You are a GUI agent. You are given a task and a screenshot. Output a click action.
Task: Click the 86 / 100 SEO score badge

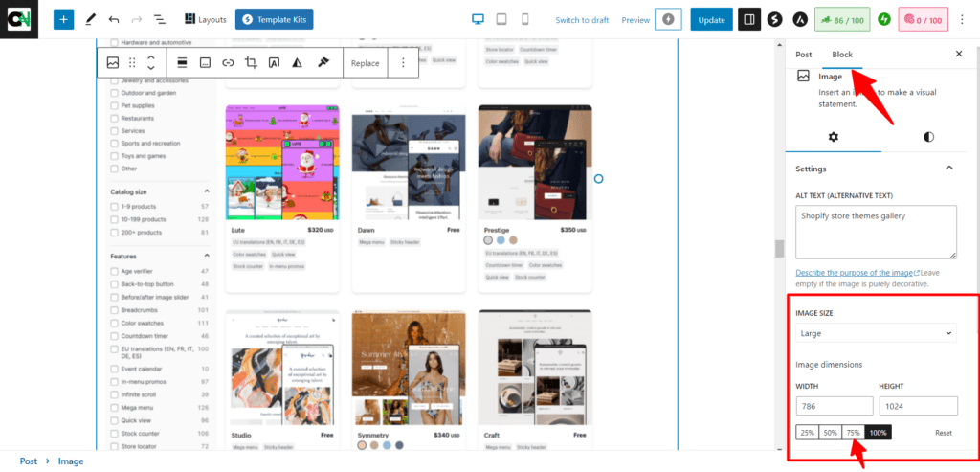[x=842, y=19]
